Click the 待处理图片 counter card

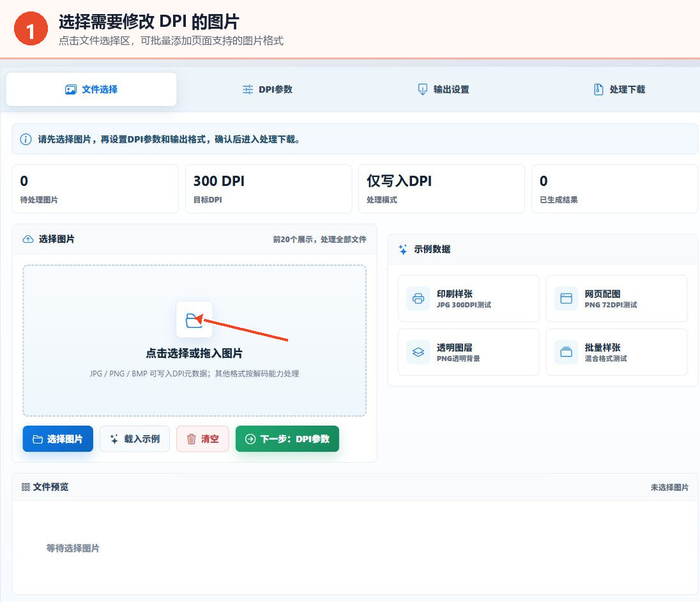coord(95,189)
